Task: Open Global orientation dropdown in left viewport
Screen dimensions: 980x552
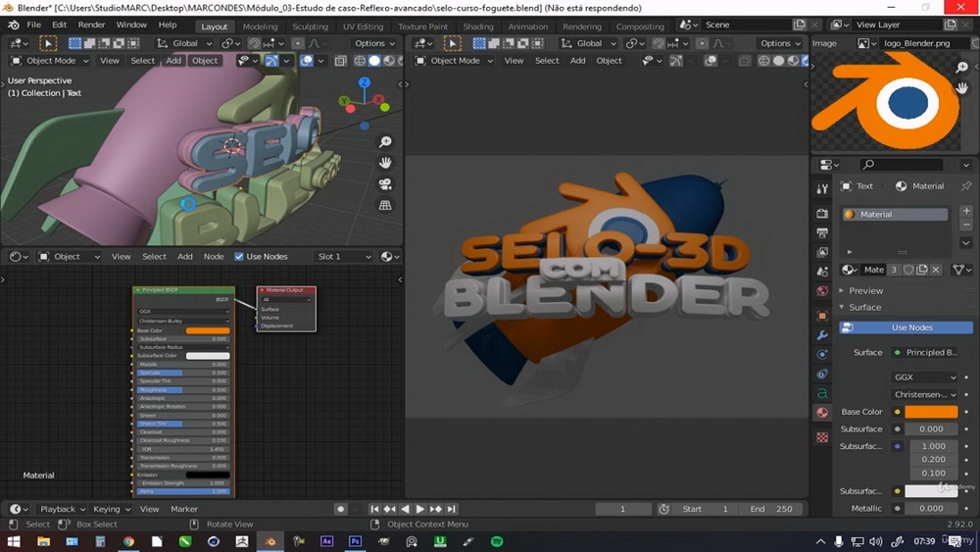Action: 184,43
